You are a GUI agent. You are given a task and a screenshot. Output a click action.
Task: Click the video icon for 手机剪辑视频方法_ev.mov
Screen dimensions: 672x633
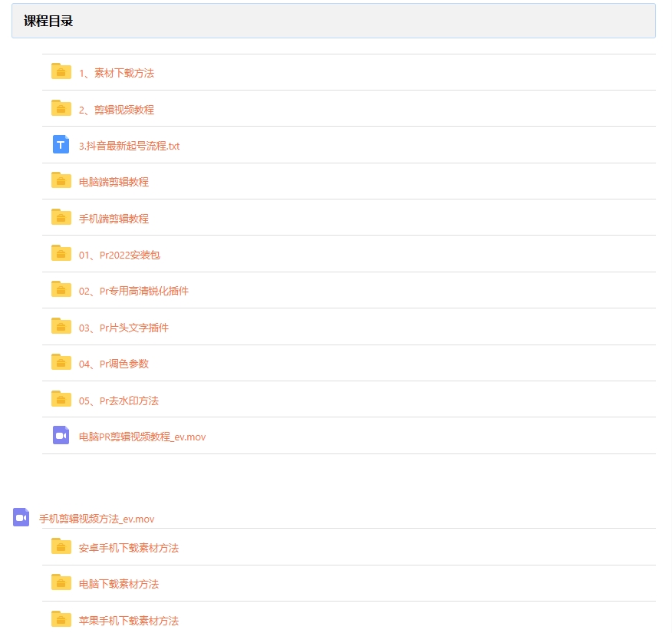[21, 517]
